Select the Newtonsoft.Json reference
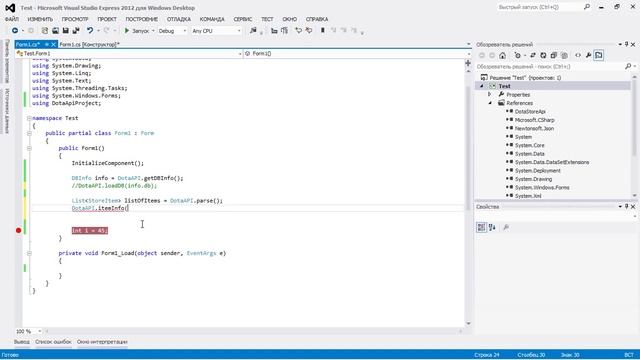 534,129
